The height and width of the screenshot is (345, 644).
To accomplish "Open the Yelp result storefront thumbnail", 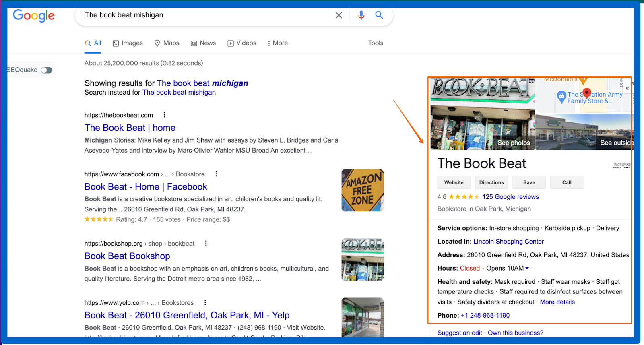I will click(362, 317).
